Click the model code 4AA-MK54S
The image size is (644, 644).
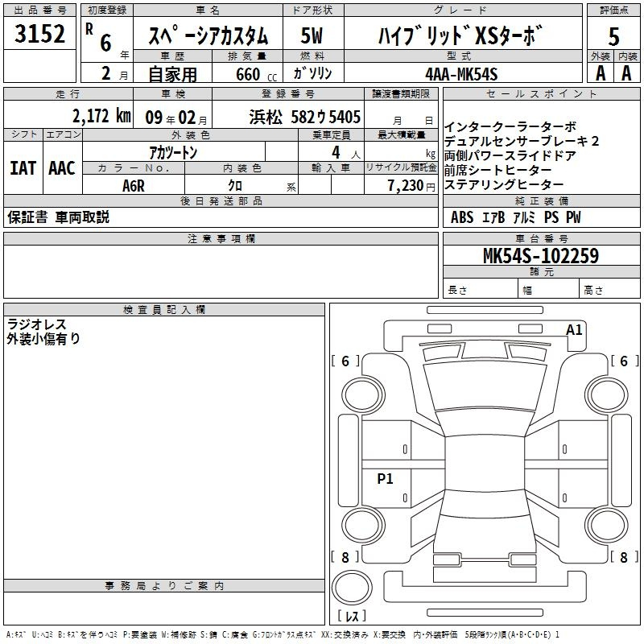461,74
